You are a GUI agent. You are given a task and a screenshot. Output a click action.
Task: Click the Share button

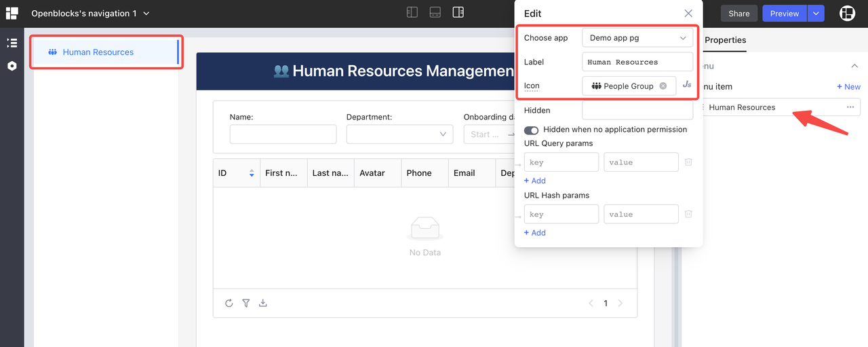738,14
